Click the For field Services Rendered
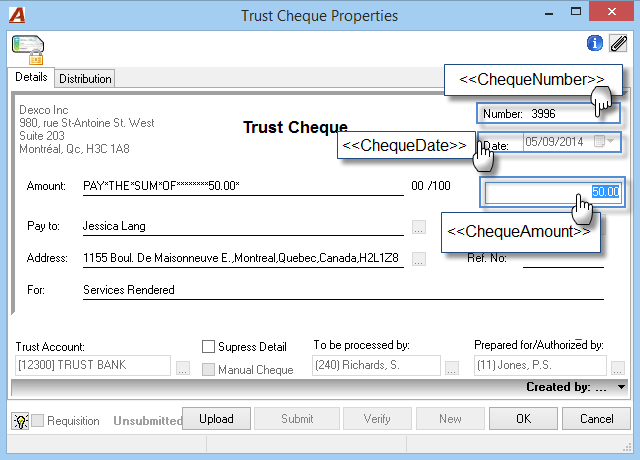The width and height of the screenshot is (640, 460). point(343,290)
